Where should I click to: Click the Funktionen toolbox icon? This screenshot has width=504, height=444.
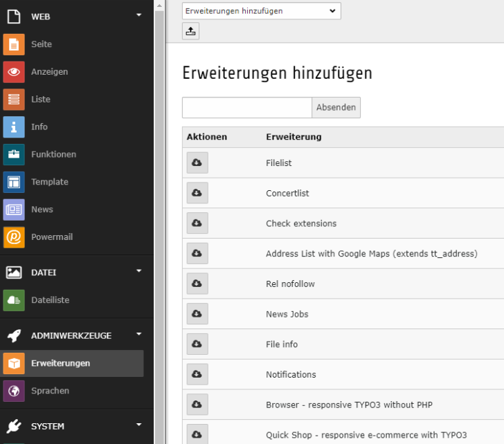click(x=14, y=154)
